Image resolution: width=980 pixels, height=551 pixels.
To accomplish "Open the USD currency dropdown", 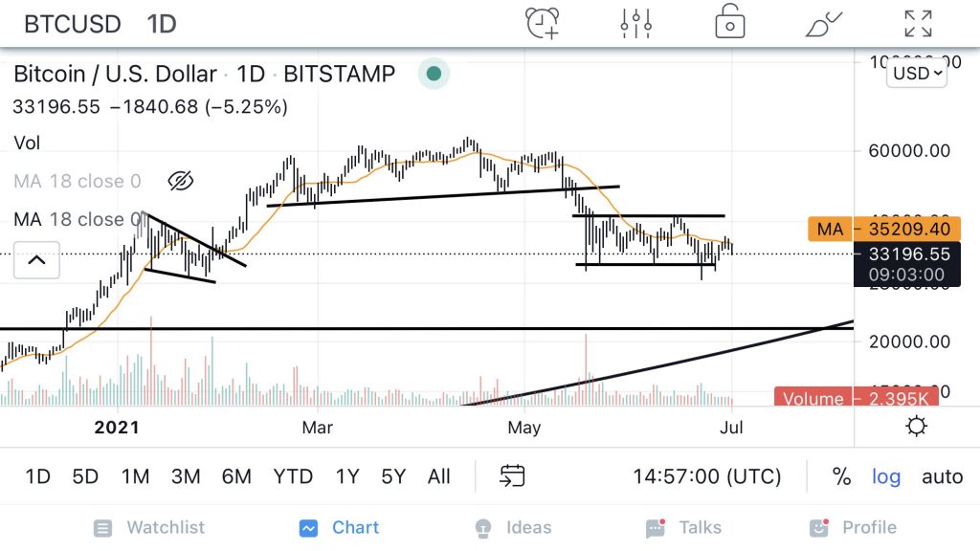I will tap(917, 73).
